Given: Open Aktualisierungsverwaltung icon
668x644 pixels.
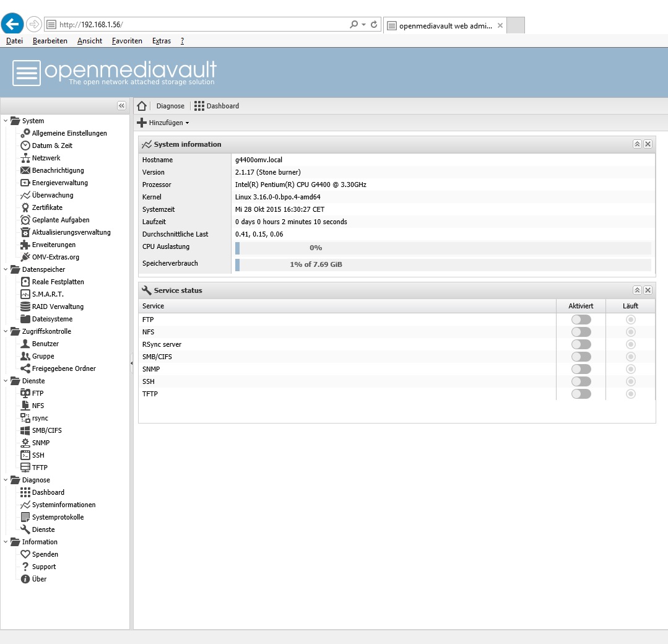Looking at the screenshot, I should pos(25,232).
